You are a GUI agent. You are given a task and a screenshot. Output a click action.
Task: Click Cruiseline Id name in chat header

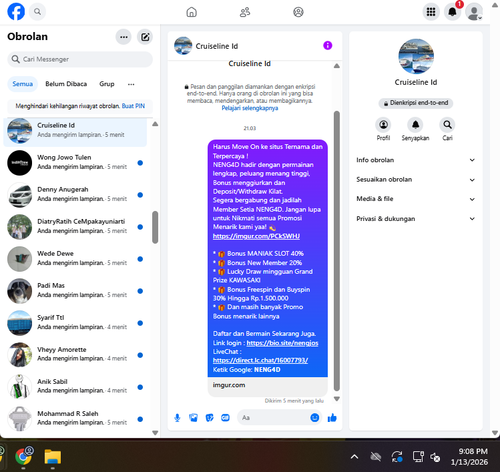coord(217,46)
